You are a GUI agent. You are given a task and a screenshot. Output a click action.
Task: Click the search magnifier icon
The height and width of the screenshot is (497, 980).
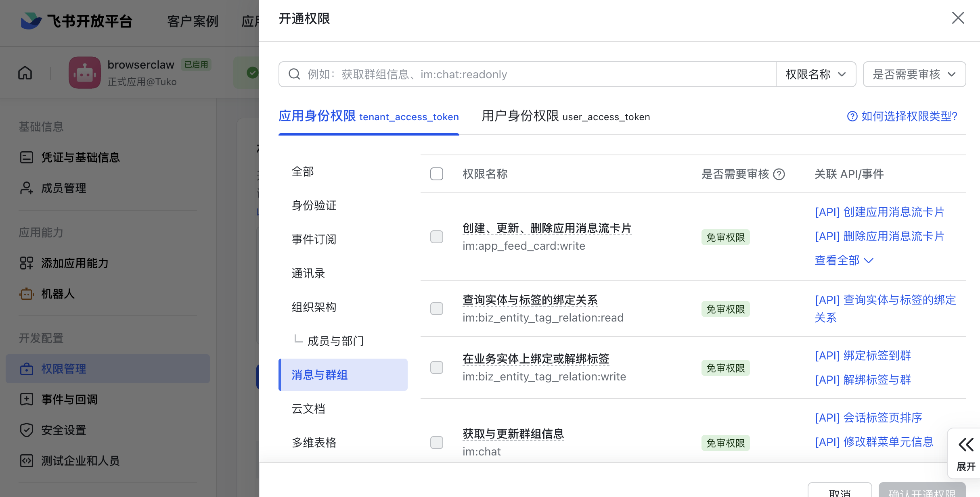click(294, 74)
